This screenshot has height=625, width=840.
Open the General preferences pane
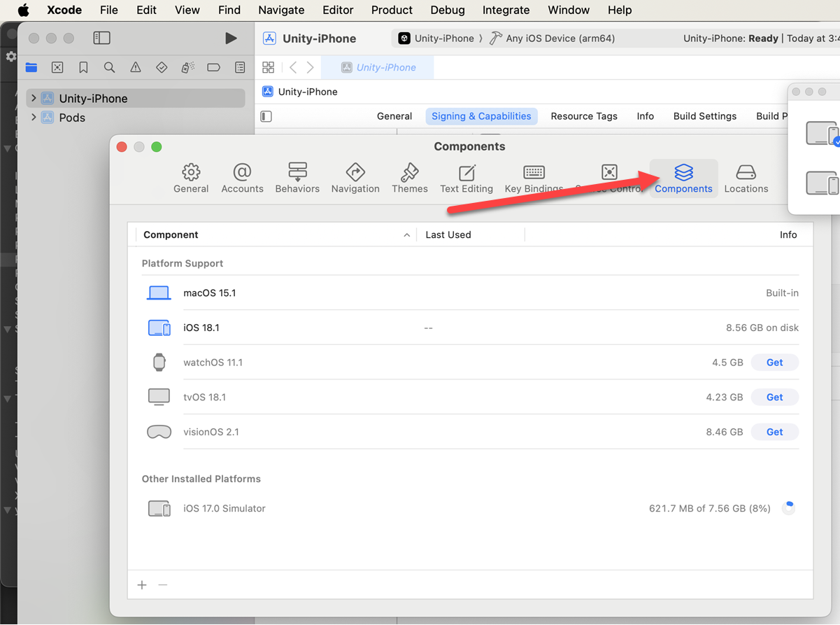[x=191, y=178]
